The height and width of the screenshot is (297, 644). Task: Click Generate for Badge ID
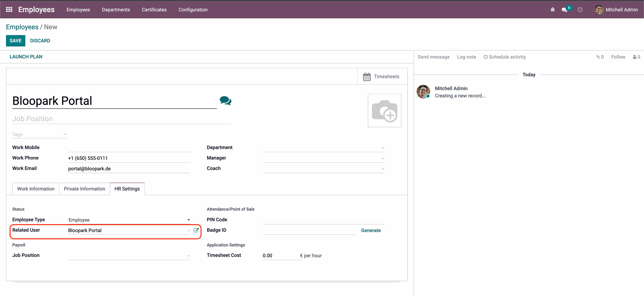coord(371,230)
